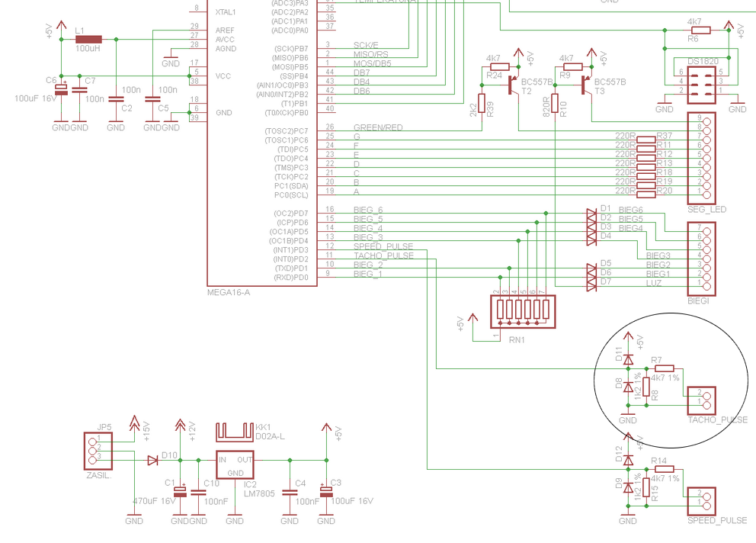Click the LUZ signal label
This screenshot has width=756, height=543.
[x=654, y=283]
